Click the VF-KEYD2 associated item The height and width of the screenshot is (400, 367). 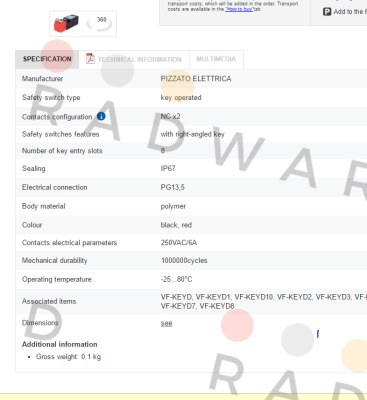point(294,297)
